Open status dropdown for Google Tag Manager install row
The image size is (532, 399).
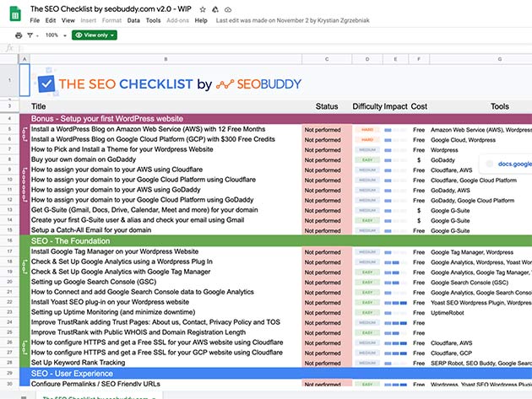(x=327, y=252)
